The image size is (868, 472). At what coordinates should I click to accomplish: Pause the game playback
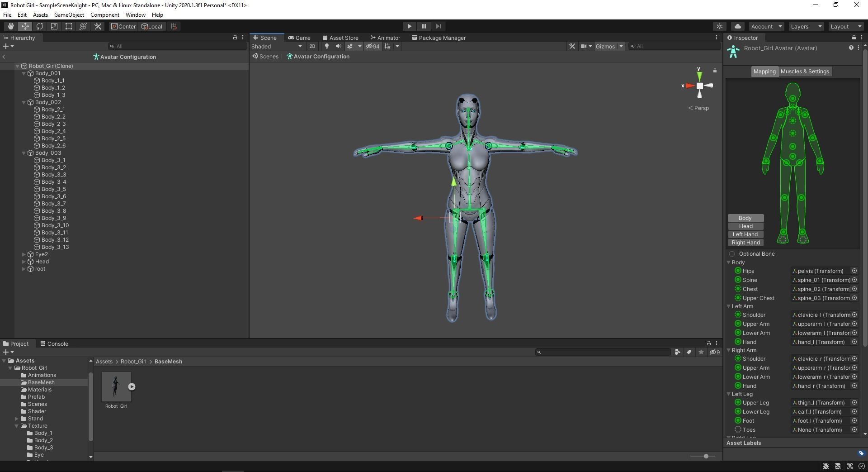pos(424,26)
